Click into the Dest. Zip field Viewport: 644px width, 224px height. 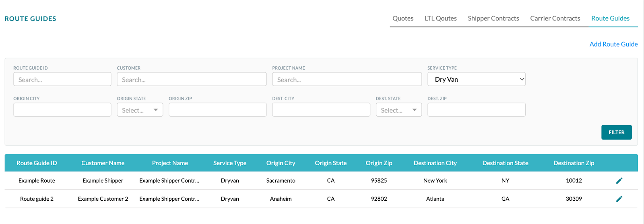coord(477,110)
